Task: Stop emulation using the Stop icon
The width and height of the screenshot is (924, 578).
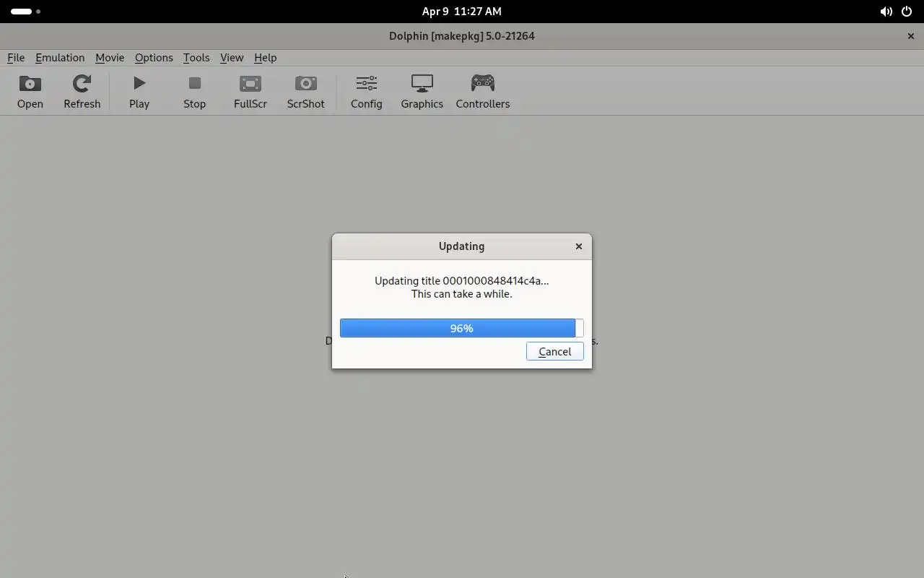Action: click(194, 84)
